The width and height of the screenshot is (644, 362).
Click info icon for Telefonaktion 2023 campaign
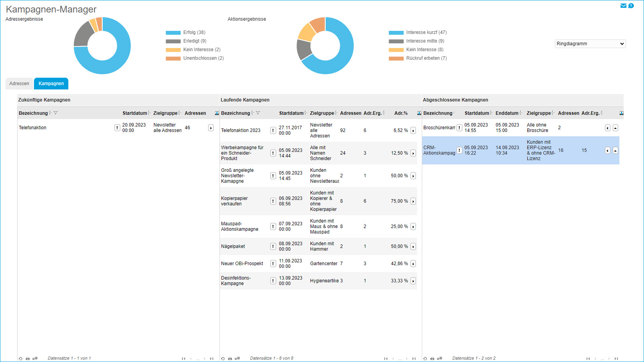click(273, 130)
